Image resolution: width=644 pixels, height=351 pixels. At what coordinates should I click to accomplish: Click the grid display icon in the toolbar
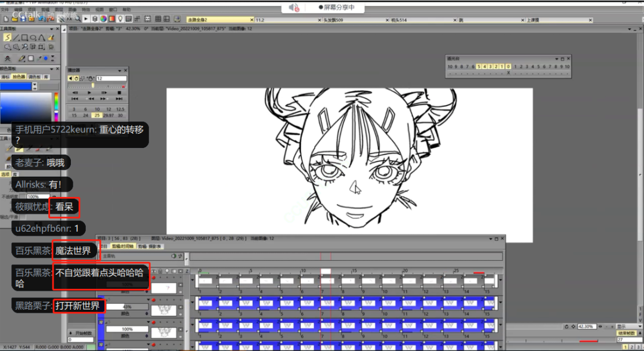pyautogui.click(x=158, y=19)
